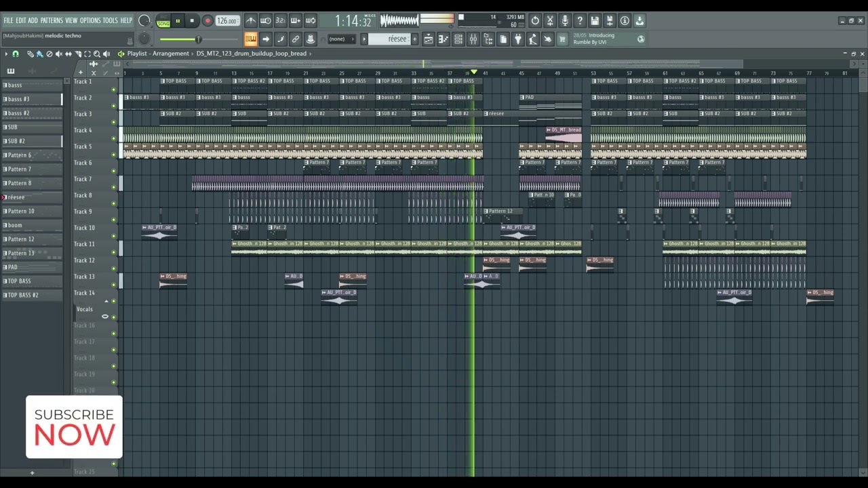Stop playback with the stop button
The width and height of the screenshot is (868, 488).
(192, 21)
